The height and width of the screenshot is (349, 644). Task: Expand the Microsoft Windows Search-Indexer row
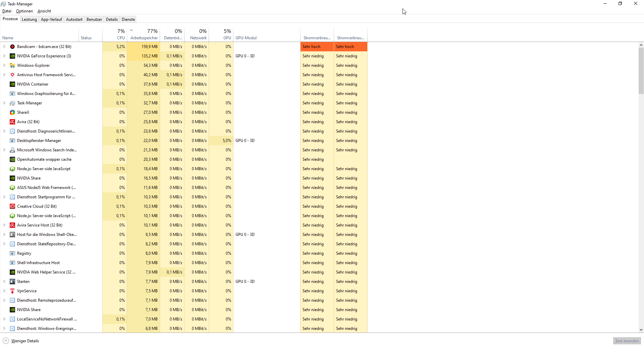coord(4,150)
